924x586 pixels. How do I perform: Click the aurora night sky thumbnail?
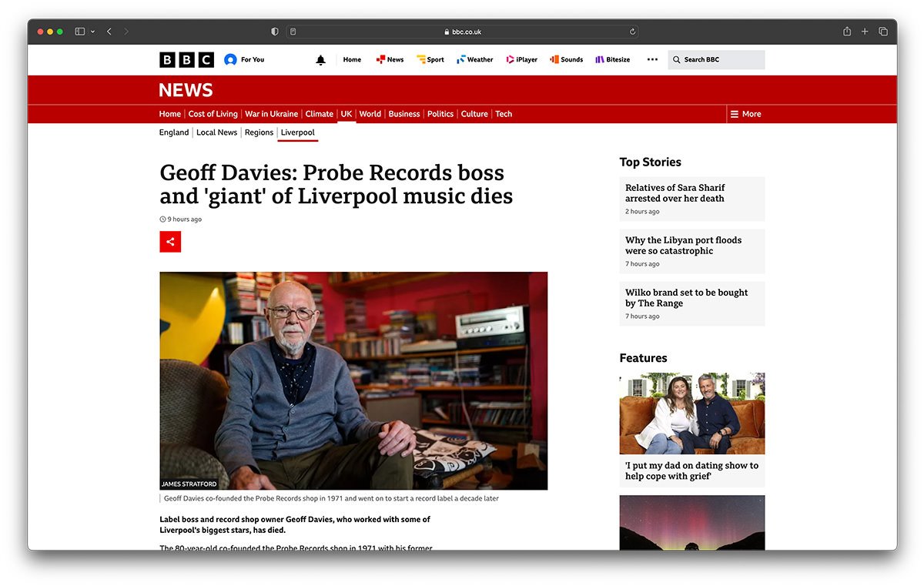pyautogui.click(x=692, y=522)
